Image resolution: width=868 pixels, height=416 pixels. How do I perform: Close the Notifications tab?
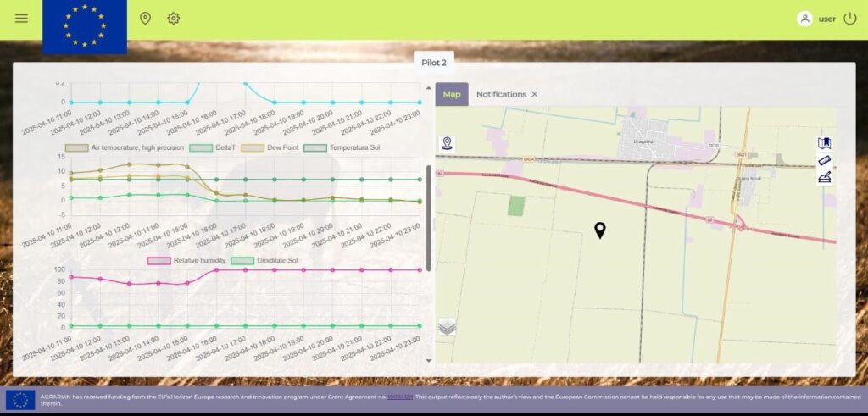pyautogui.click(x=535, y=94)
